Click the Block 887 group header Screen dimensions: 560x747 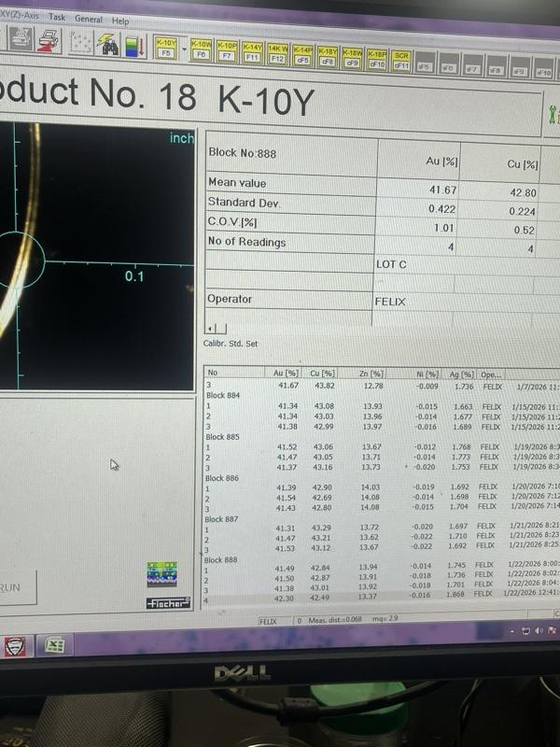[222, 516]
